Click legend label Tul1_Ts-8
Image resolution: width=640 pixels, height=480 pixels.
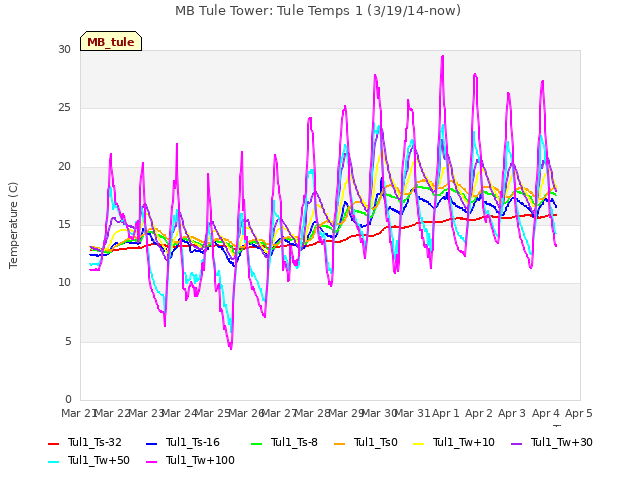[294, 442]
